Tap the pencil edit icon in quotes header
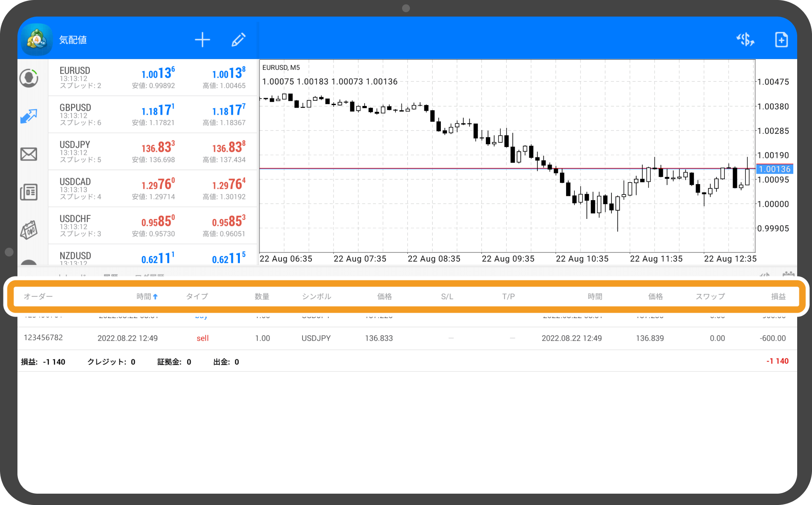This screenshot has width=812, height=505. pos(239,40)
